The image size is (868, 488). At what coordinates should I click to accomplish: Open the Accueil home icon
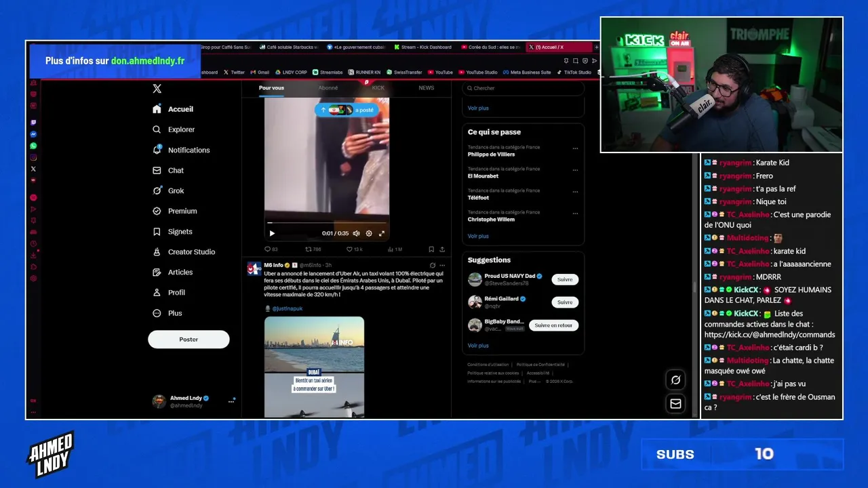157,109
